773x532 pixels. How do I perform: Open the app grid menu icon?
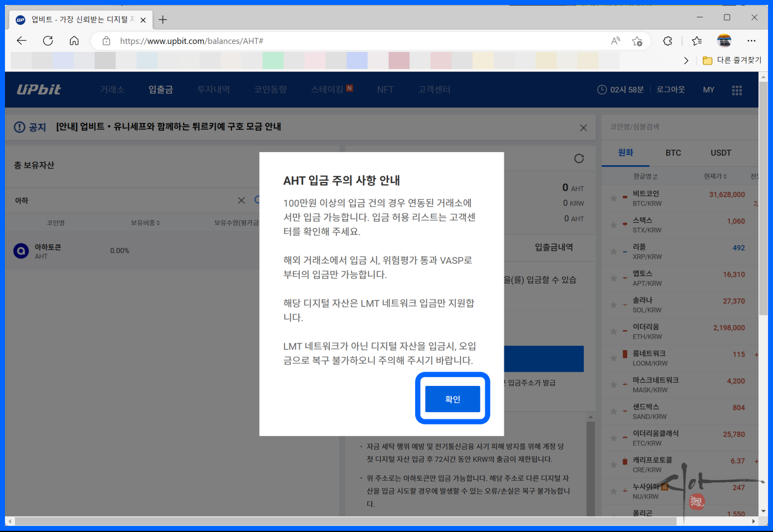pos(737,90)
